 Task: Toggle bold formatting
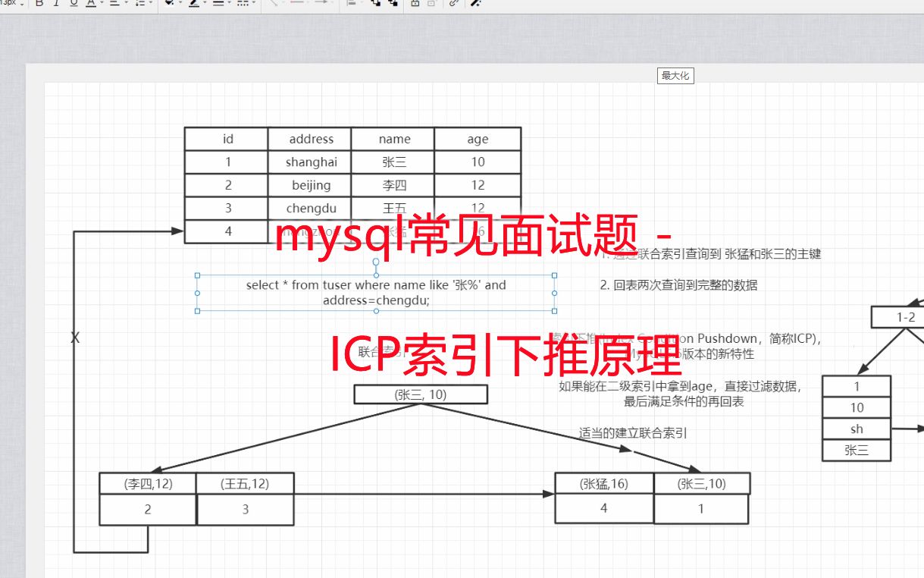pyautogui.click(x=38, y=4)
